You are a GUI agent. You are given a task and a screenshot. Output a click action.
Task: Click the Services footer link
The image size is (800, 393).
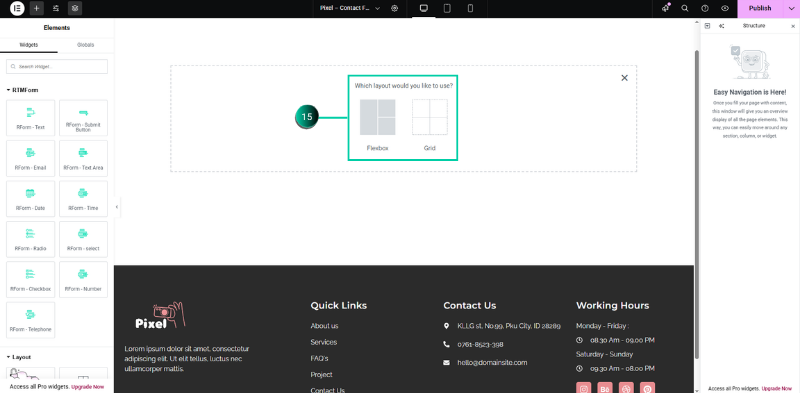pos(323,342)
